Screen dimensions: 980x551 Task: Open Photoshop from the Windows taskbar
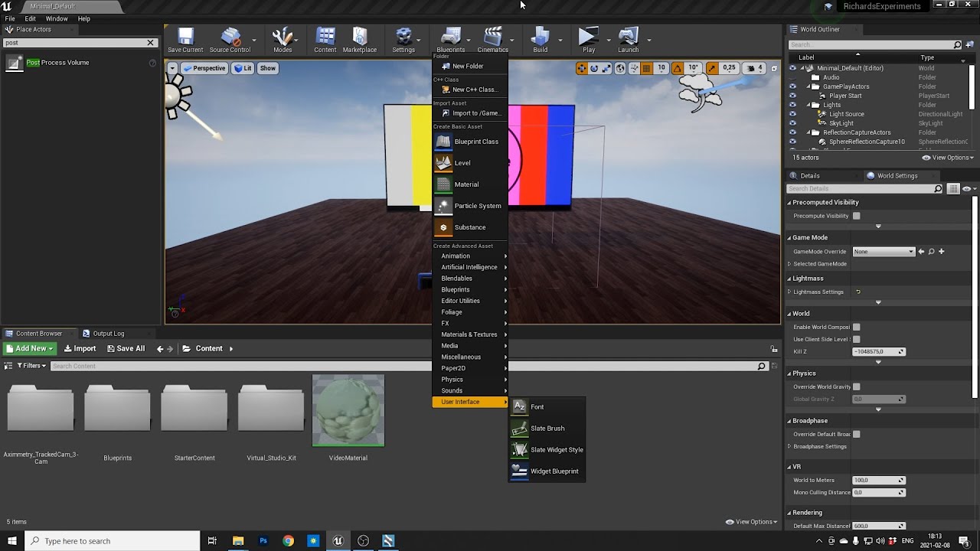[263, 541]
